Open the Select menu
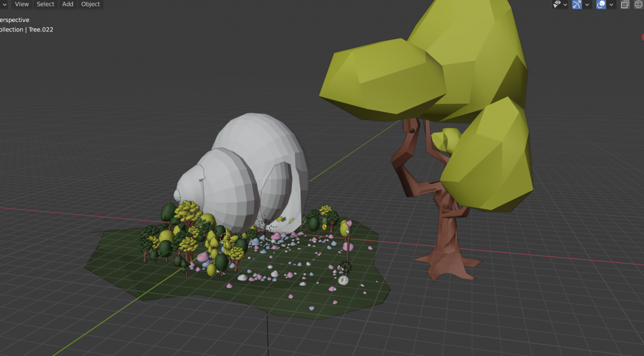The width and height of the screenshot is (644, 356). pos(45,4)
